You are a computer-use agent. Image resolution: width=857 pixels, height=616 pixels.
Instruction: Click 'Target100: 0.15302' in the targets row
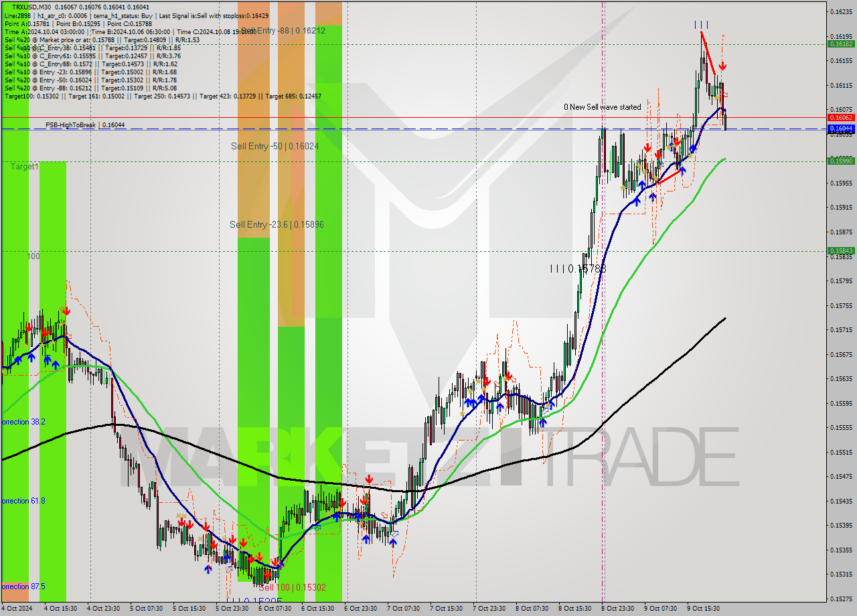pos(33,96)
